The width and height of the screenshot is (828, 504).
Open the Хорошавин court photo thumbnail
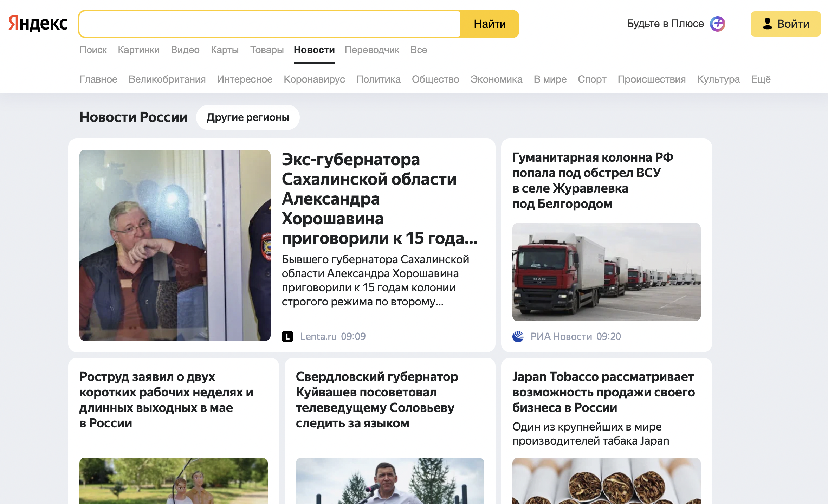click(175, 245)
